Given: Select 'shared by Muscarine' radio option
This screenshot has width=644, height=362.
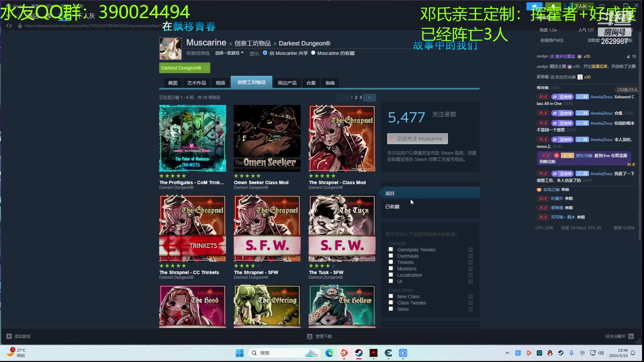Looking at the screenshot, I should pos(265,53).
